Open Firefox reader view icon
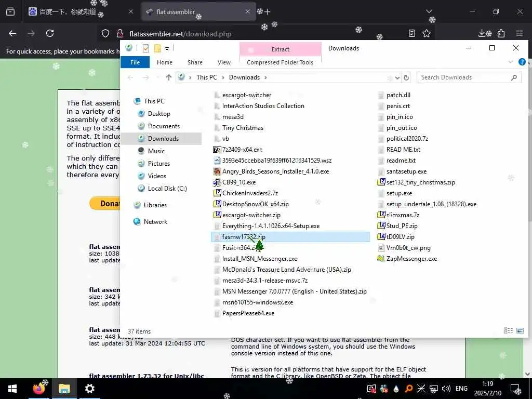Viewport: 532px width, 399px height. [412, 33]
